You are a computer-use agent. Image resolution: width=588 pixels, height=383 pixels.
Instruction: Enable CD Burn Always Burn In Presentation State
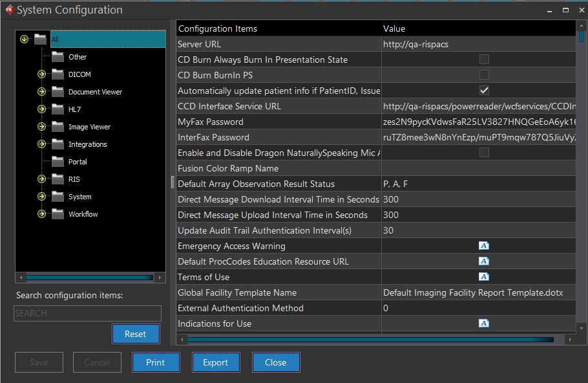click(x=484, y=60)
